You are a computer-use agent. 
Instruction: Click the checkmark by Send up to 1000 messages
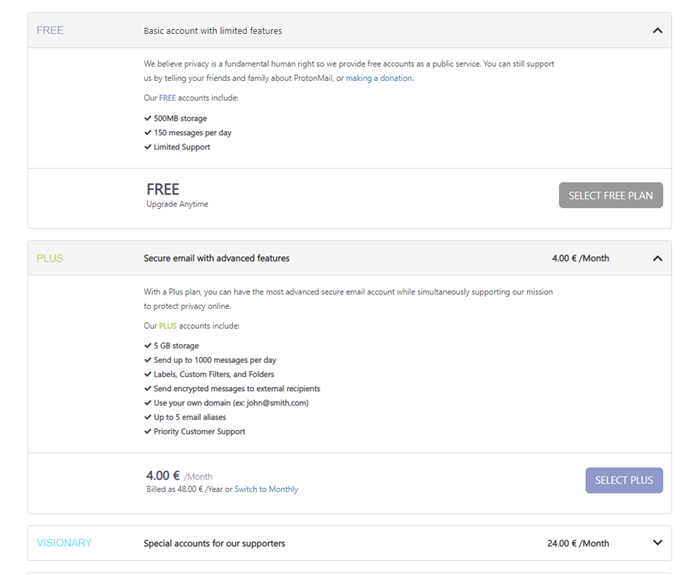click(x=148, y=360)
